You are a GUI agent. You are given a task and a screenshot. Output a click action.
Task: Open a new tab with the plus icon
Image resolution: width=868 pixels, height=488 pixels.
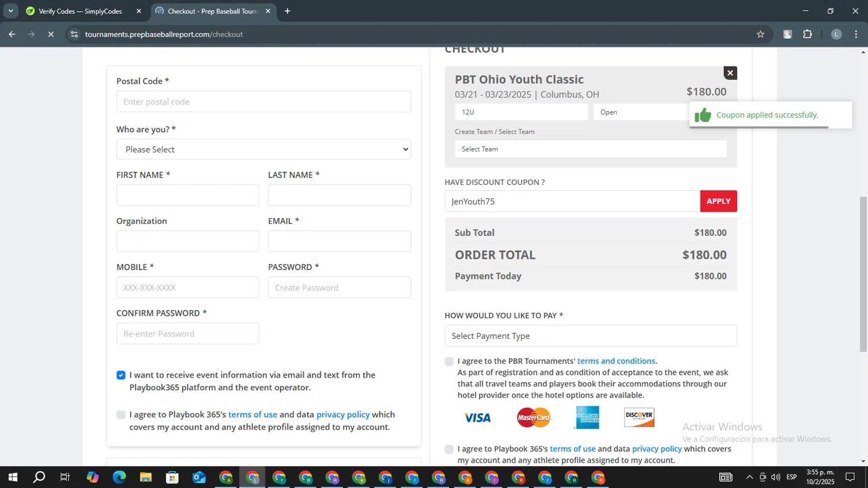288,11
